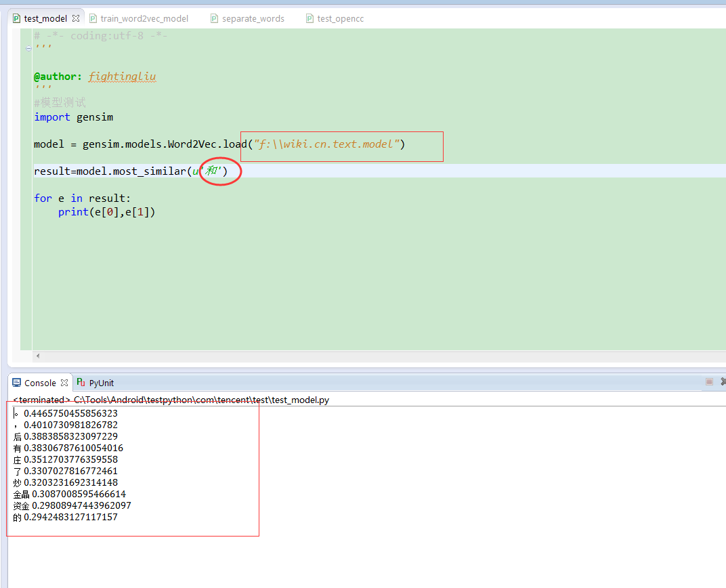The image size is (726, 588).
Task: Click the terminated test_model.py path label
Action: click(171, 400)
